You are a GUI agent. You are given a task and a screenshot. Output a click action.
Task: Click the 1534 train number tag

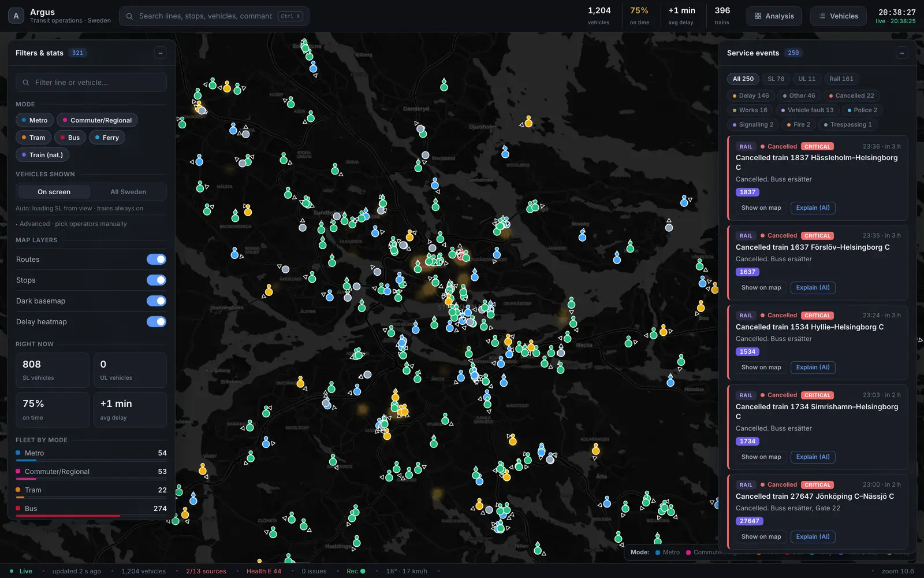pos(747,351)
